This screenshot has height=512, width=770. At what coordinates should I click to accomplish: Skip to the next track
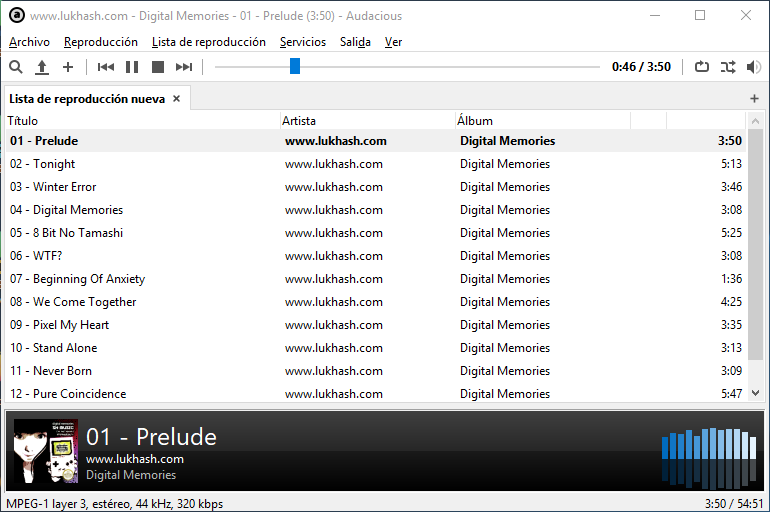tap(184, 67)
